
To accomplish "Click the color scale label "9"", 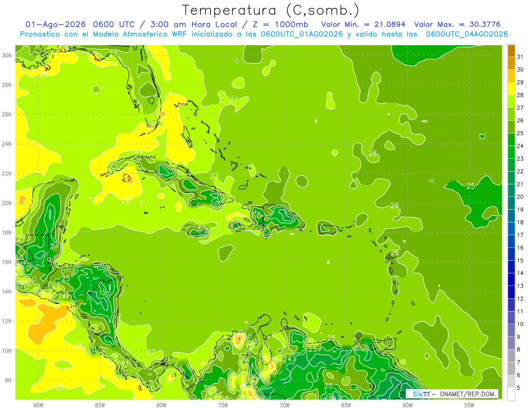I will pyautogui.click(x=519, y=337).
